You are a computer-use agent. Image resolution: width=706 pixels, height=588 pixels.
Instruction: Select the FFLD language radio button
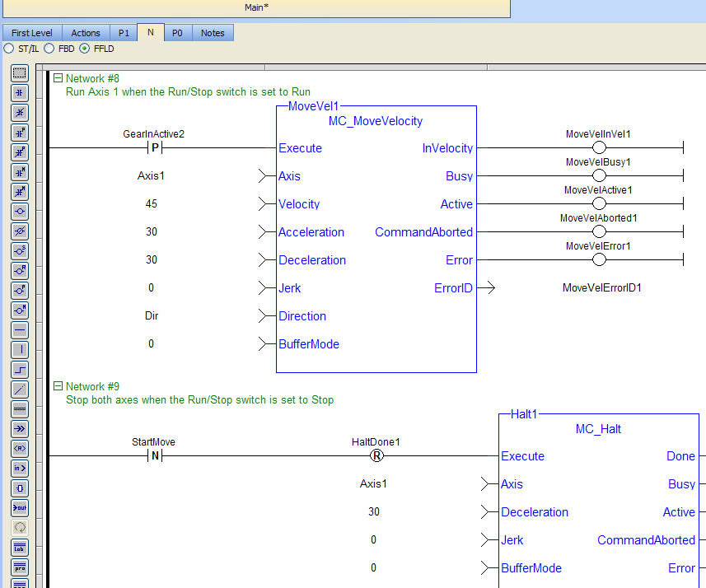click(84, 48)
